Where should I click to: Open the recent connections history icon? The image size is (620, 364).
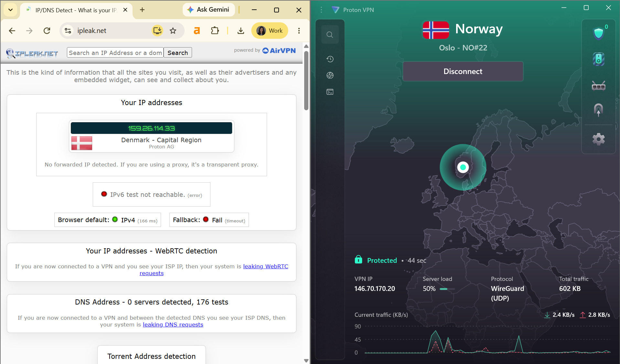coord(330,59)
